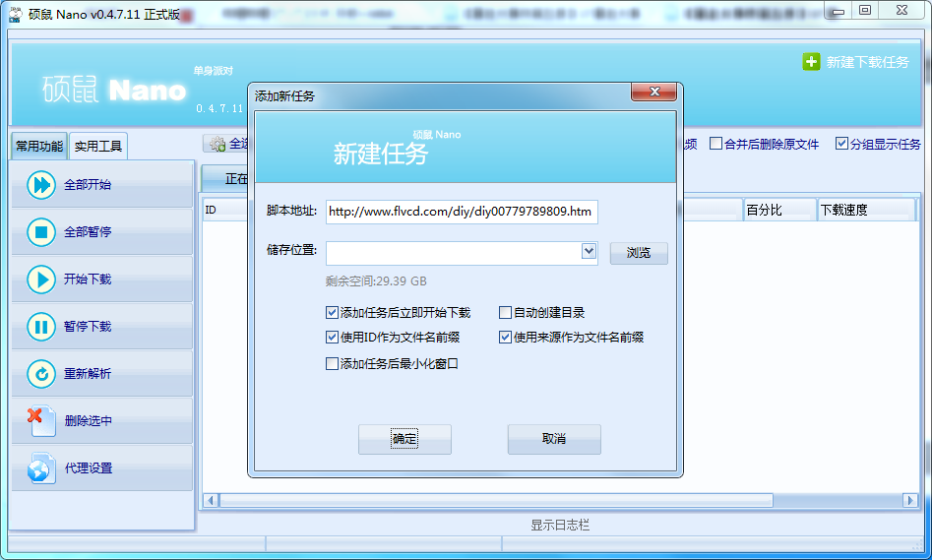Close the 添加新任务 dialog
Viewport: 932px width, 560px height.
(653, 93)
